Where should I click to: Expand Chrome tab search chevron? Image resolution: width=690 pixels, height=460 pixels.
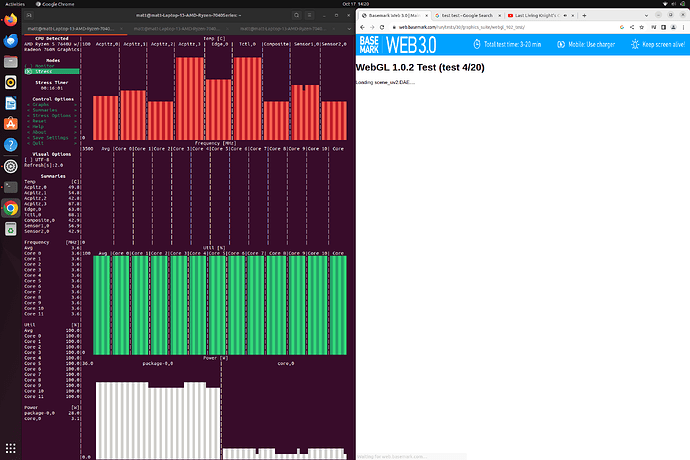tap(646, 15)
